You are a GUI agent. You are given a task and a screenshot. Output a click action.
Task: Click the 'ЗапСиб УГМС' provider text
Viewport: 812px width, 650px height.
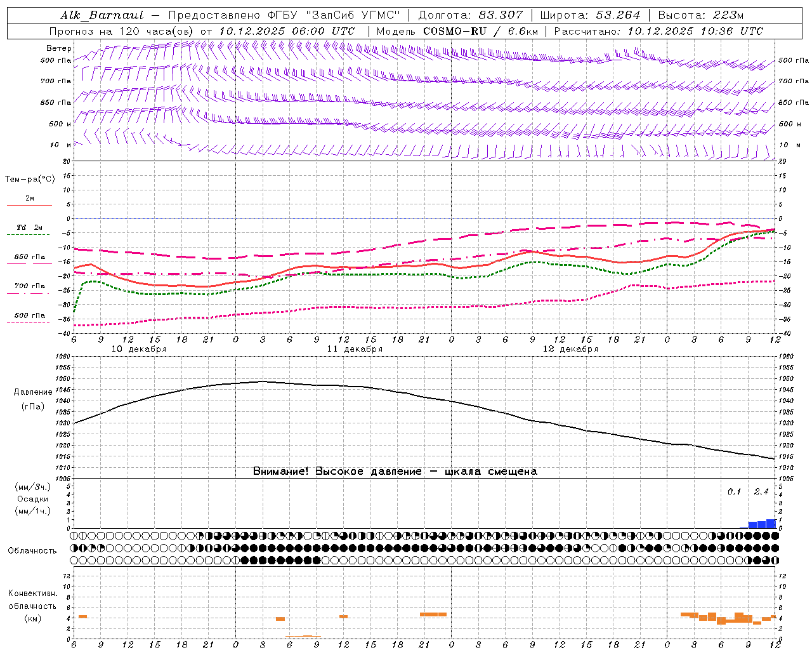pos(353,15)
